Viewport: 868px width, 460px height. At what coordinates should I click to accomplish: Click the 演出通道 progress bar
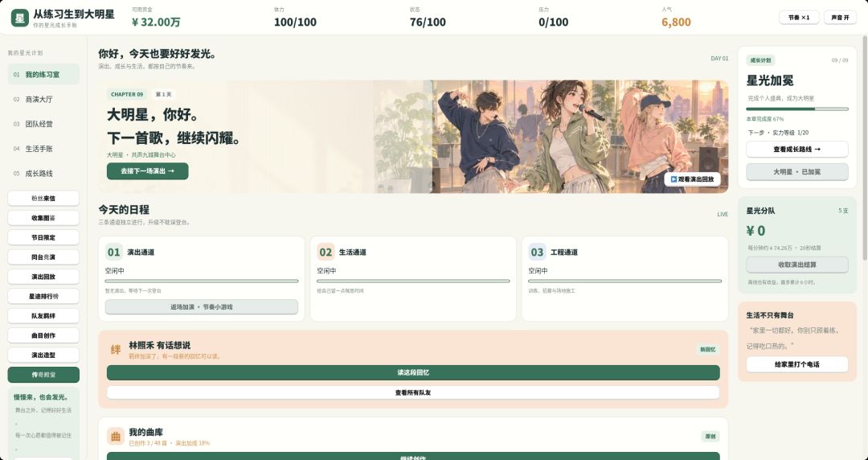[x=202, y=281]
